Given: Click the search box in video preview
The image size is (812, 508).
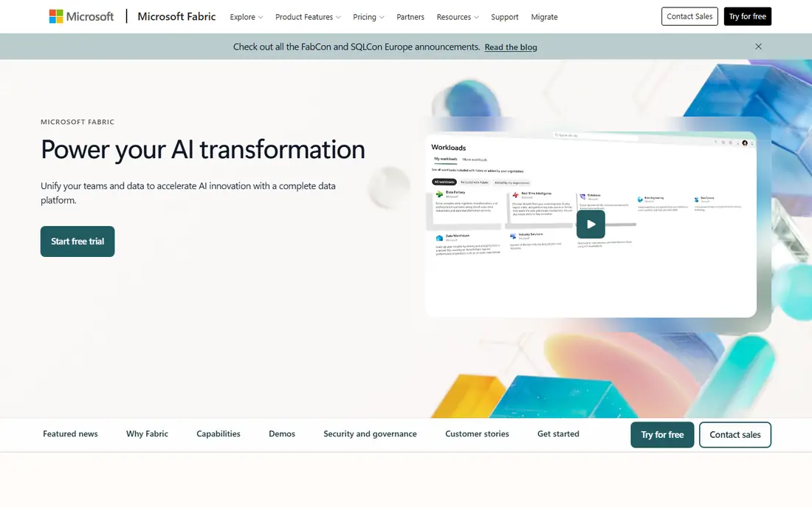Looking at the screenshot, I should [x=596, y=136].
